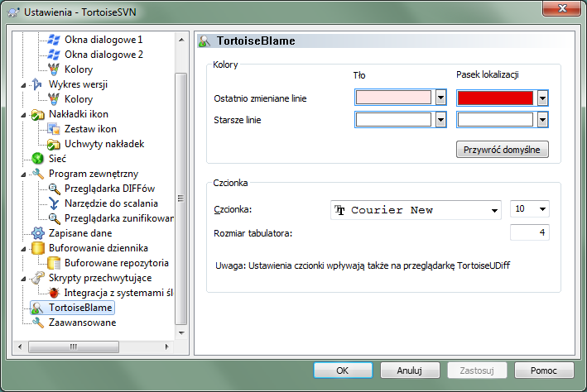
Task: Open the Narzędzie do scalania page
Action: pyautogui.click(x=111, y=203)
